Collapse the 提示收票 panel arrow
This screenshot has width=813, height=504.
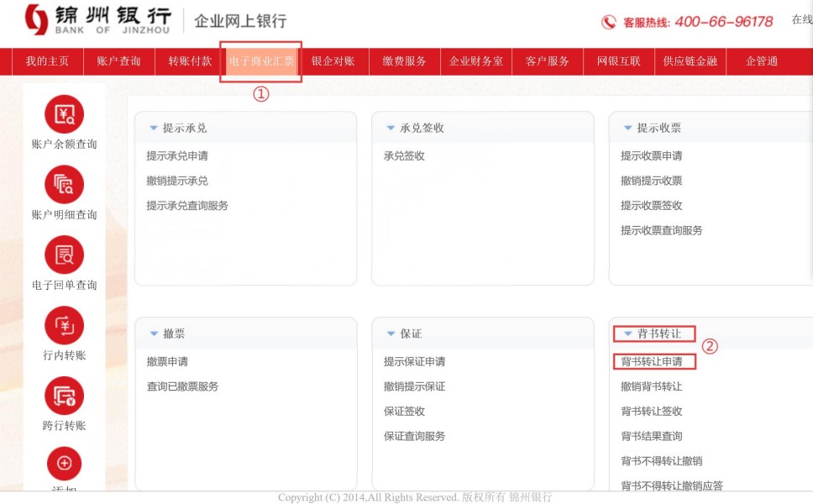pos(627,129)
